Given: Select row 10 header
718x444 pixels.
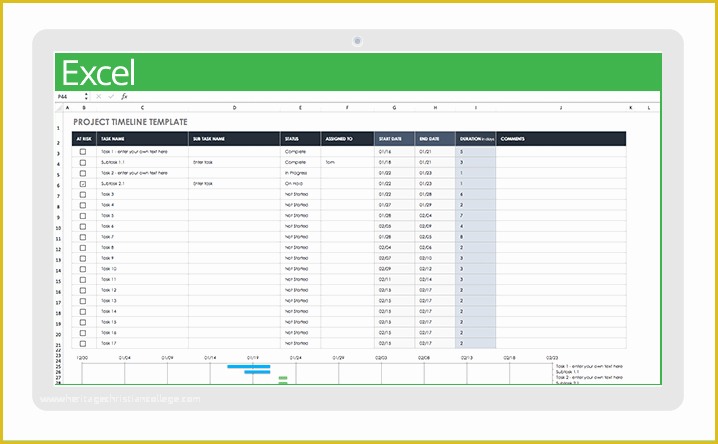Looking at the screenshot, I should point(58,228).
